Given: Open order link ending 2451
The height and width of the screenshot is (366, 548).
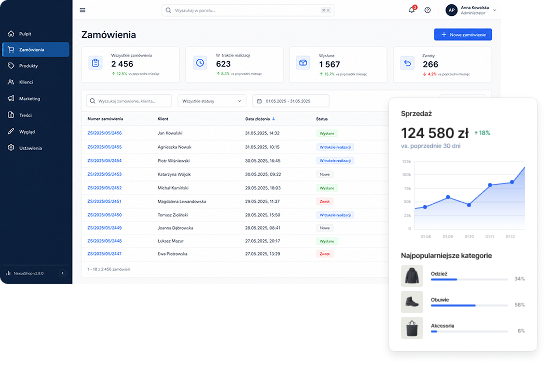Looking at the screenshot, I should pos(104,201).
